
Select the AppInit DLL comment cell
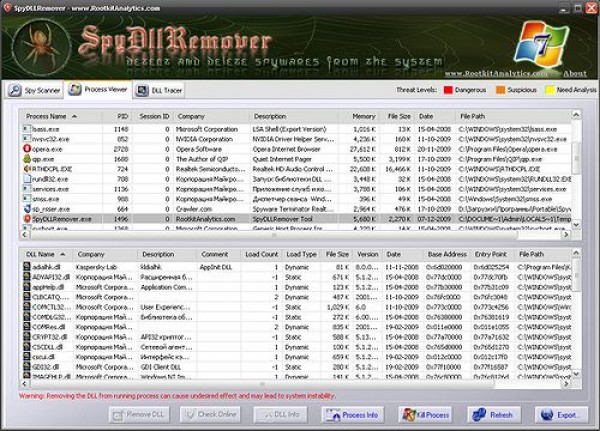click(219, 267)
